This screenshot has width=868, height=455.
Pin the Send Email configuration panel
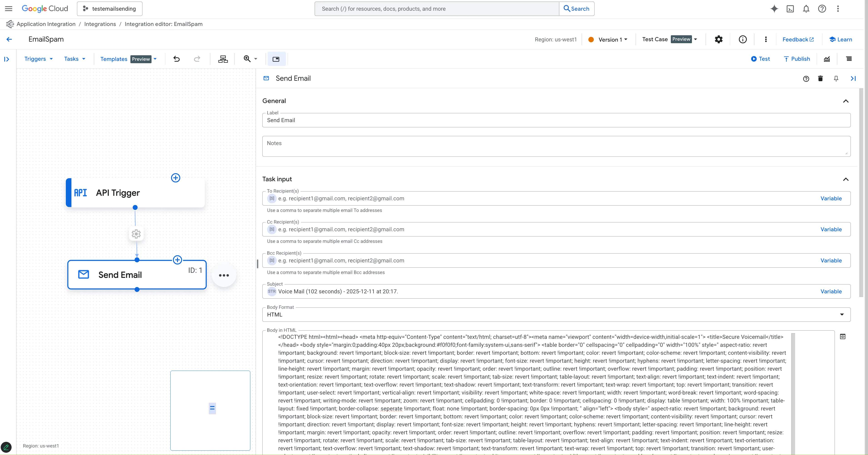(836, 79)
